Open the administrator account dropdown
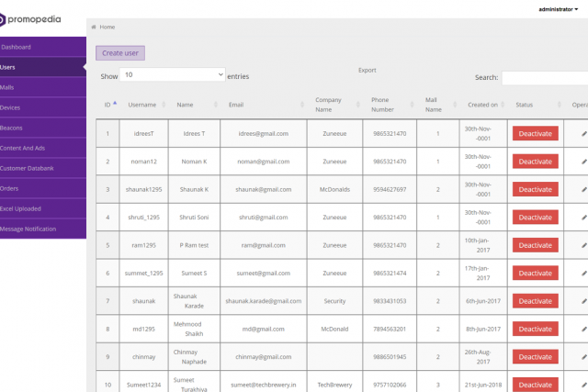Screen dimensions: 588x392 (558, 9)
